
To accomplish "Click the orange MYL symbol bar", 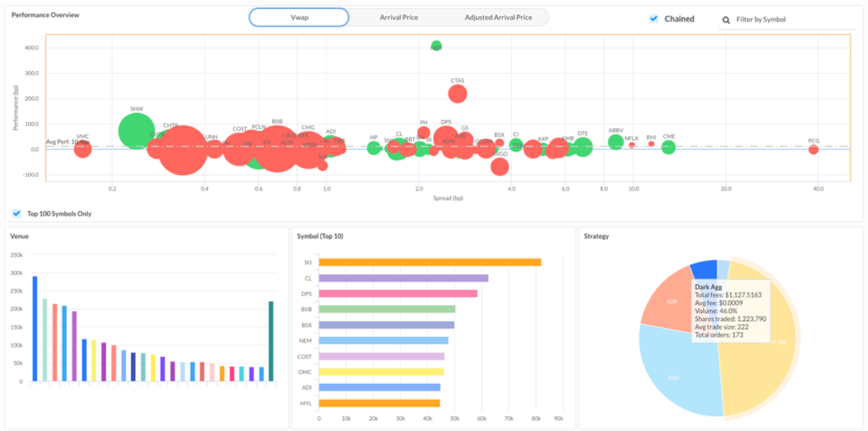I will 380,403.
